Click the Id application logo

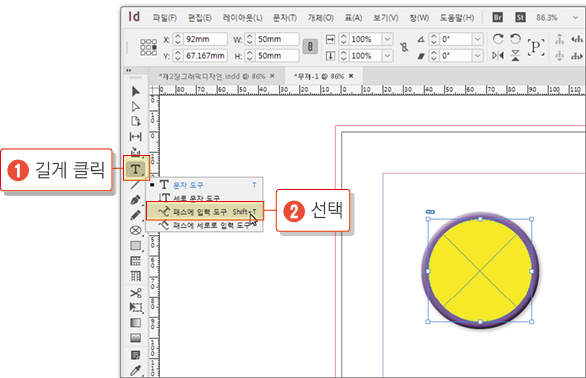(x=134, y=17)
